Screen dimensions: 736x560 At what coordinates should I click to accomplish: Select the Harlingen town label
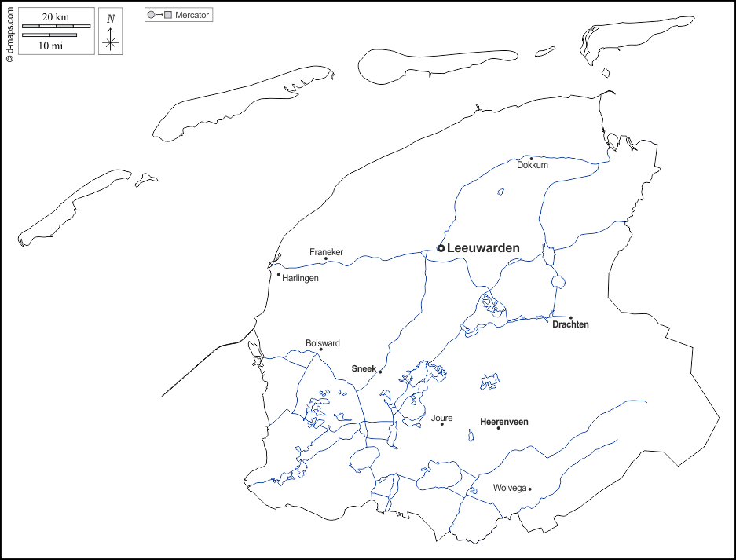point(300,278)
